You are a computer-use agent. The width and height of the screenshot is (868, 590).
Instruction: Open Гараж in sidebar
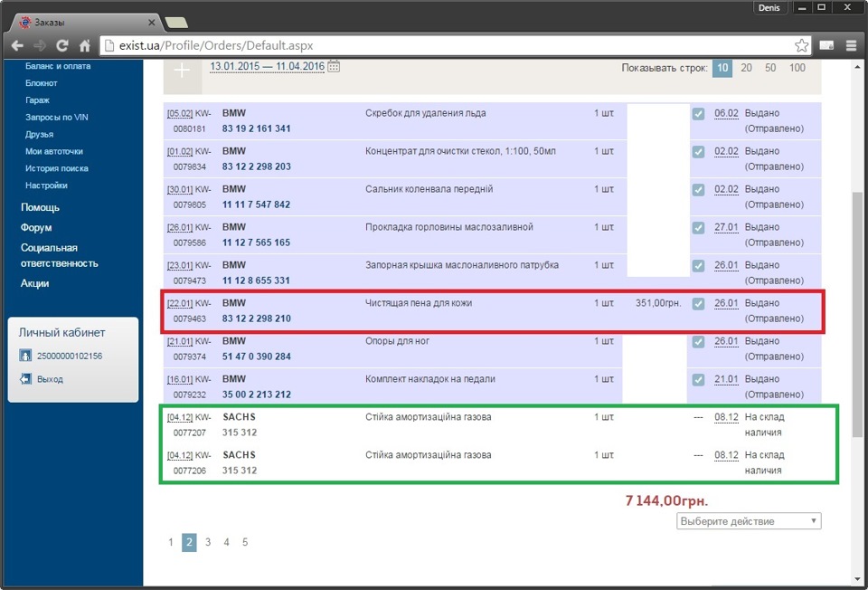point(38,100)
